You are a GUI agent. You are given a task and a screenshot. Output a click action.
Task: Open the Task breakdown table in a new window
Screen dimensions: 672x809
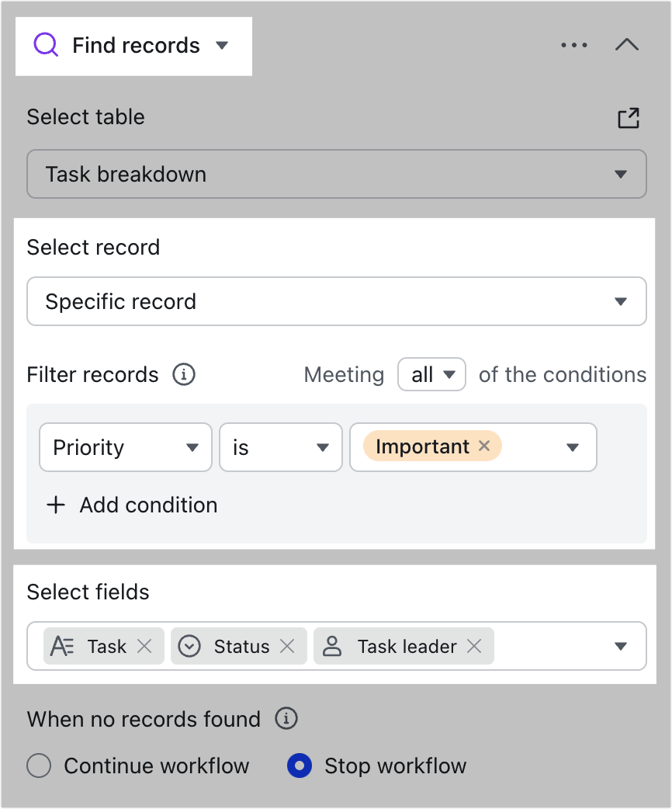click(629, 117)
